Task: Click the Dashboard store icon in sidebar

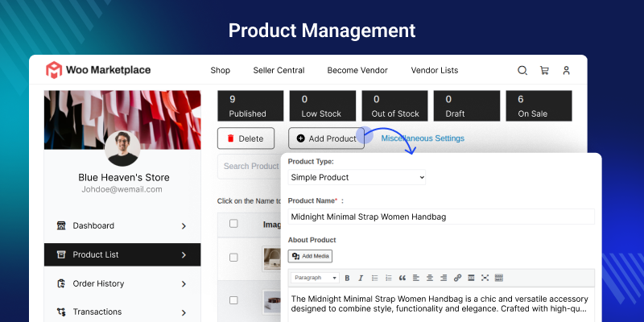Action: (x=61, y=225)
